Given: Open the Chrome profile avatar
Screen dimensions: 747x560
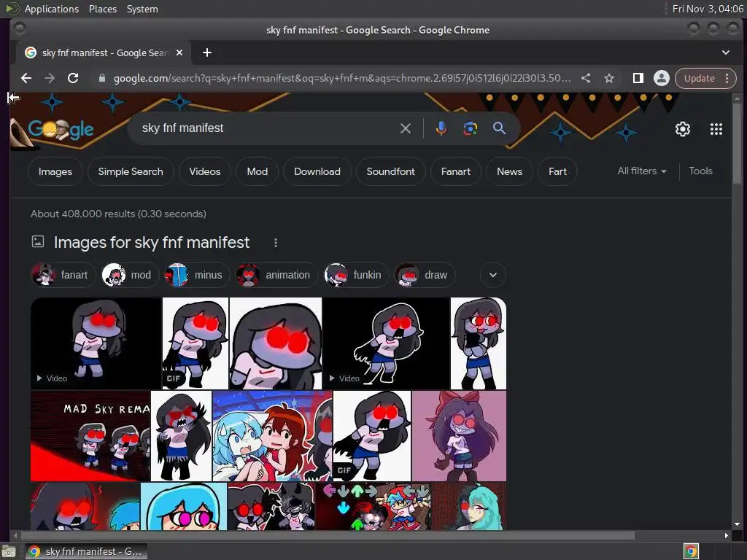Looking at the screenshot, I should click(661, 78).
